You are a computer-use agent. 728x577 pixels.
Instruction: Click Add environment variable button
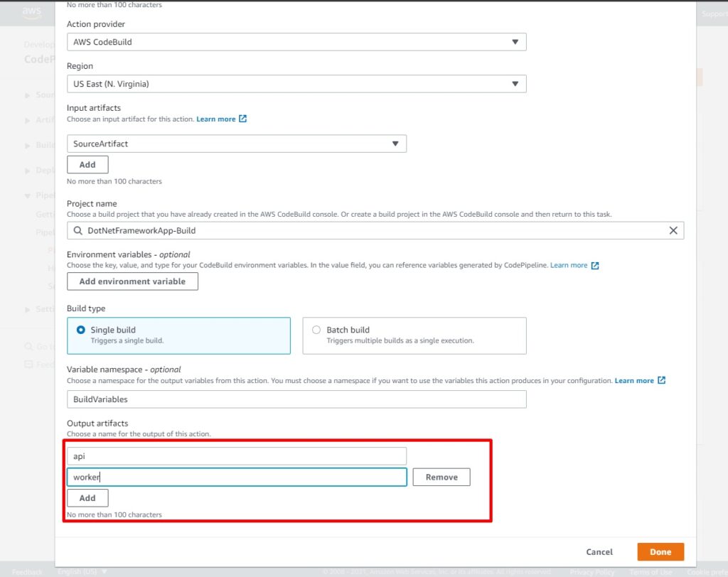point(132,281)
